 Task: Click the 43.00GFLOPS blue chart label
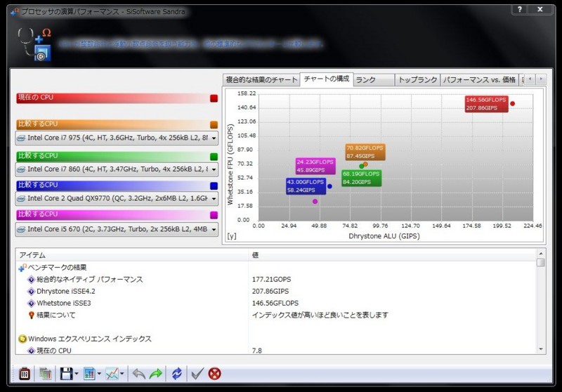click(306, 186)
